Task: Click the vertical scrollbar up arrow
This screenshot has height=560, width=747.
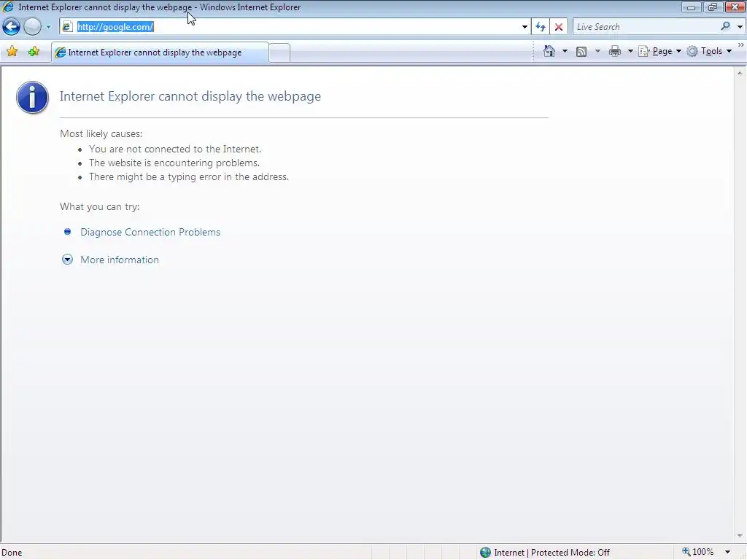Action: (x=740, y=74)
